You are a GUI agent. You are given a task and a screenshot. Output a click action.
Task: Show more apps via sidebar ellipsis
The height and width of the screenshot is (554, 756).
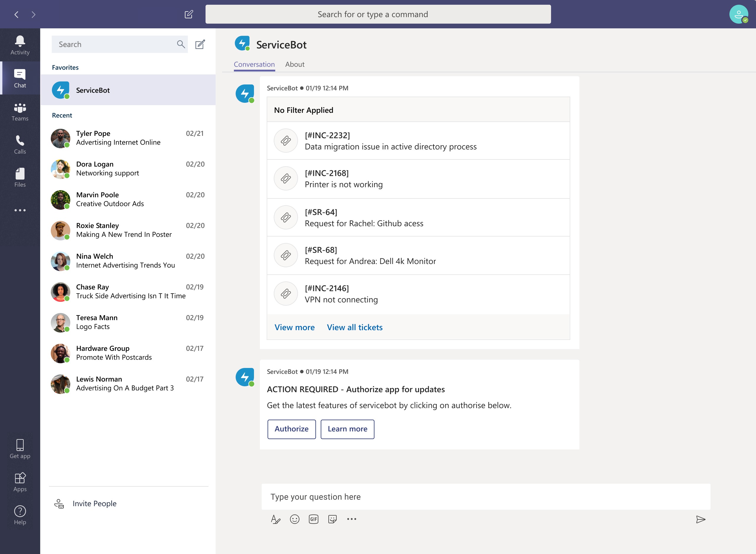coord(20,210)
